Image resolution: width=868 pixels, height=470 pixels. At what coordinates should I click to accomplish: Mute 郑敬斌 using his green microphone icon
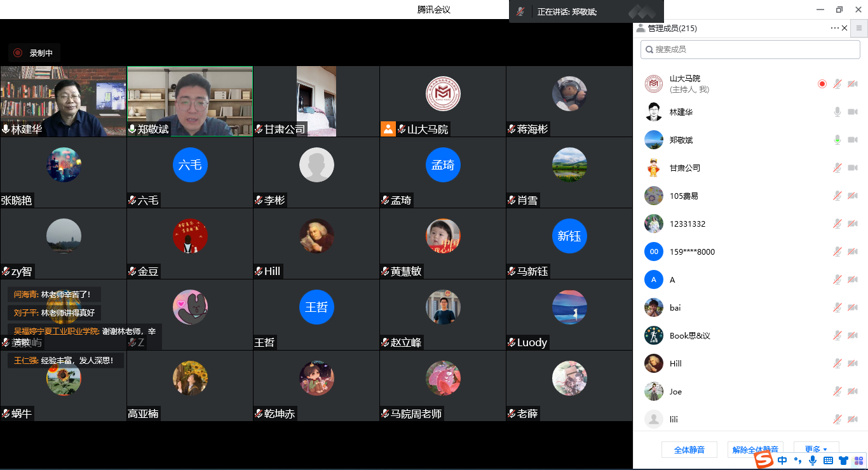[837, 140]
